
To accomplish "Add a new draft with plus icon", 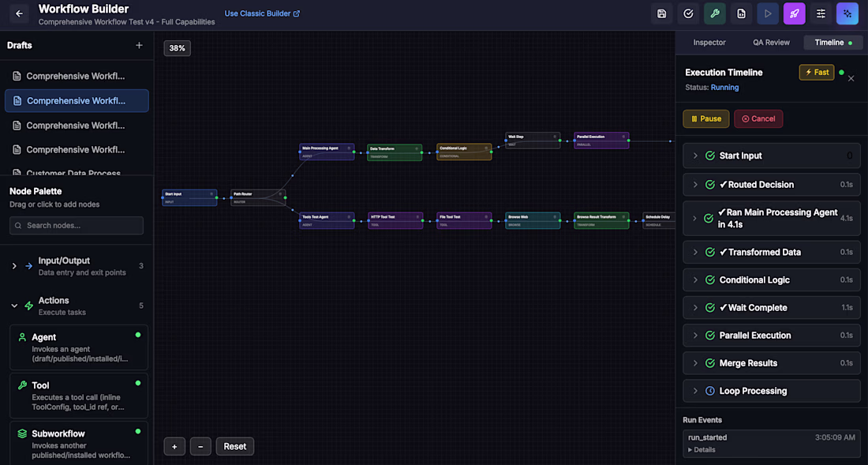I will click(x=139, y=45).
